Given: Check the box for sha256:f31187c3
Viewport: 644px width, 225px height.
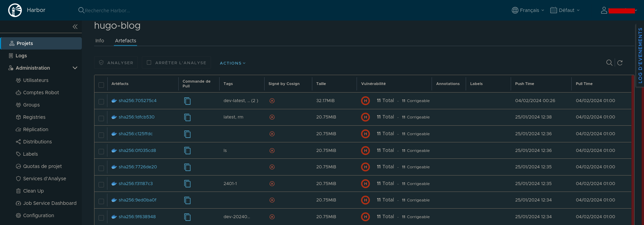Looking at the screenshot, I should [101, 184].
